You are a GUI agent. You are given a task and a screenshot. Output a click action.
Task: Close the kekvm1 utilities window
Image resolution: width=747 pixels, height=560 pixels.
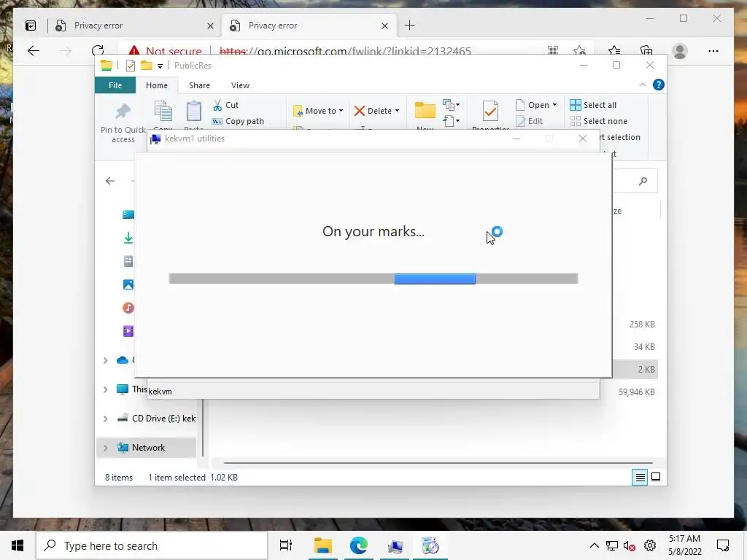point(582,139)
